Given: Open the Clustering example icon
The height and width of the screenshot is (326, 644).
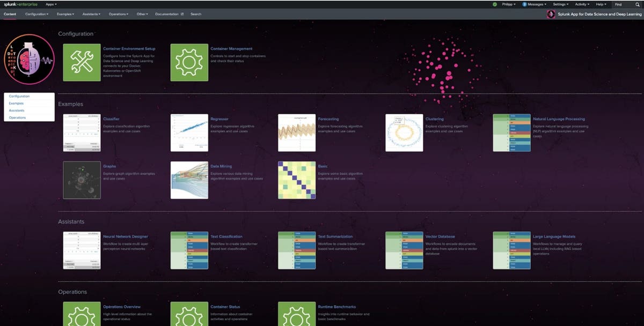Looking at the screenshot, I should [404, 132].
